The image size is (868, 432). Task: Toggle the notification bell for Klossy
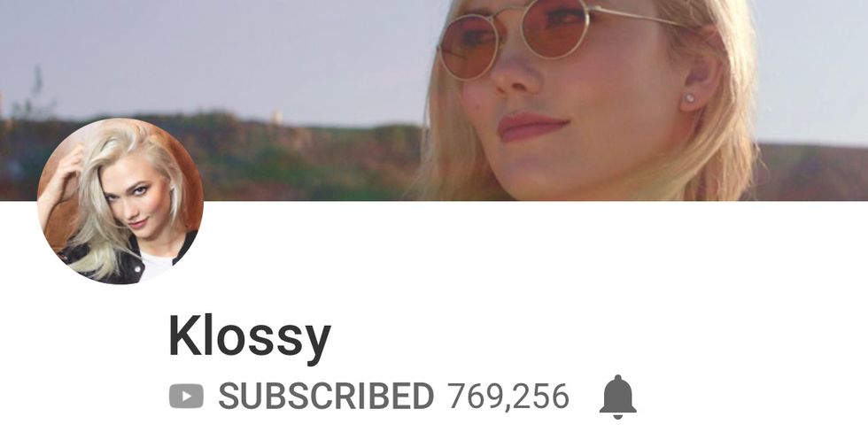pyautogui.click(x=618, y=397)
